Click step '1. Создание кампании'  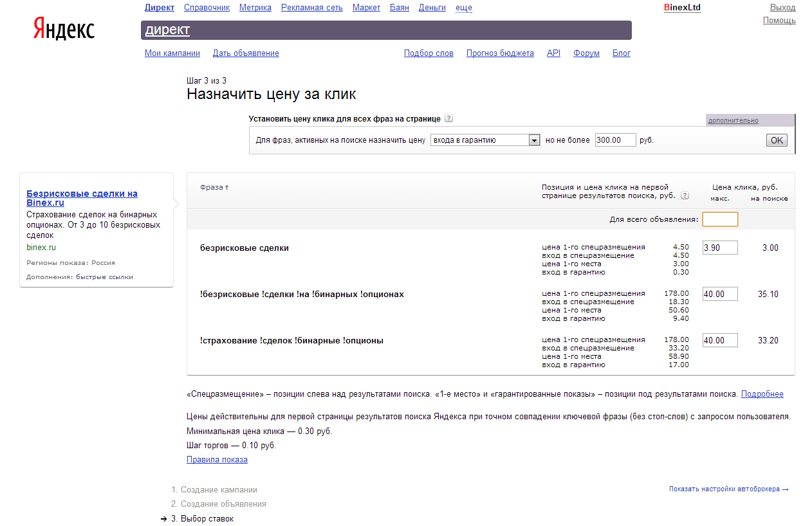point(214,489)
